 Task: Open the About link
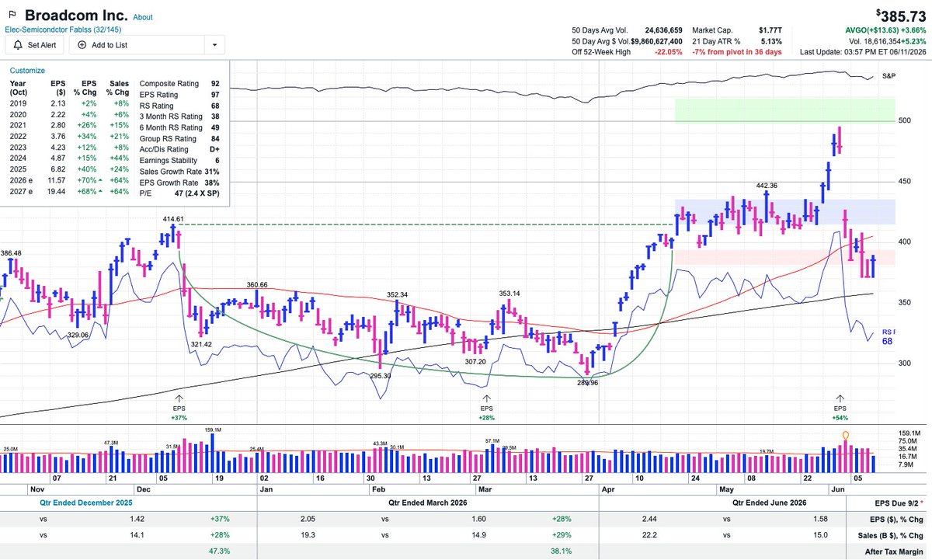click(x=143, y=17)
